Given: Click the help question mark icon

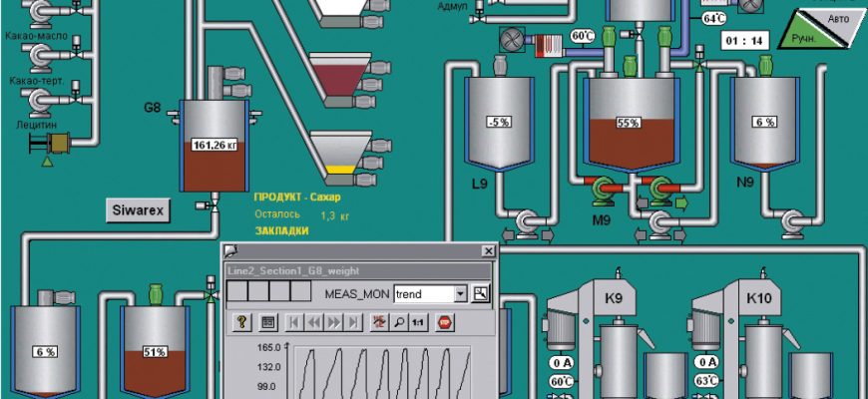Looking at the screenshot, I should click(240, 321).
